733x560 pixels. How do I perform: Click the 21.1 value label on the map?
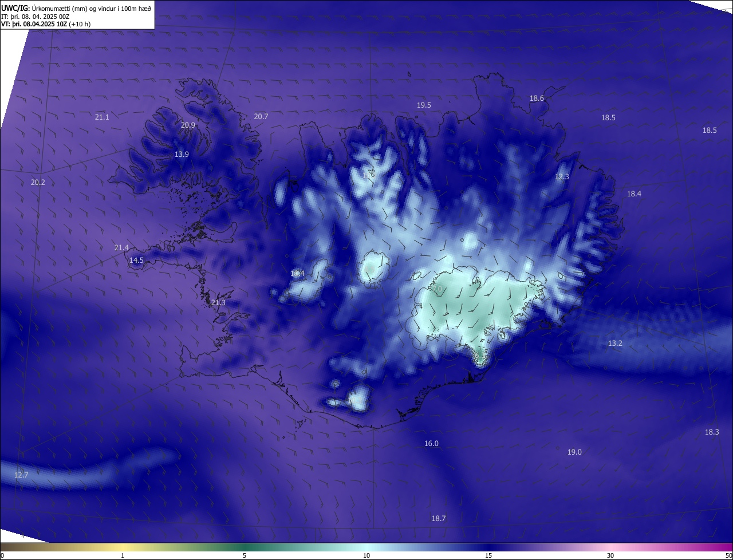[102, 117]
